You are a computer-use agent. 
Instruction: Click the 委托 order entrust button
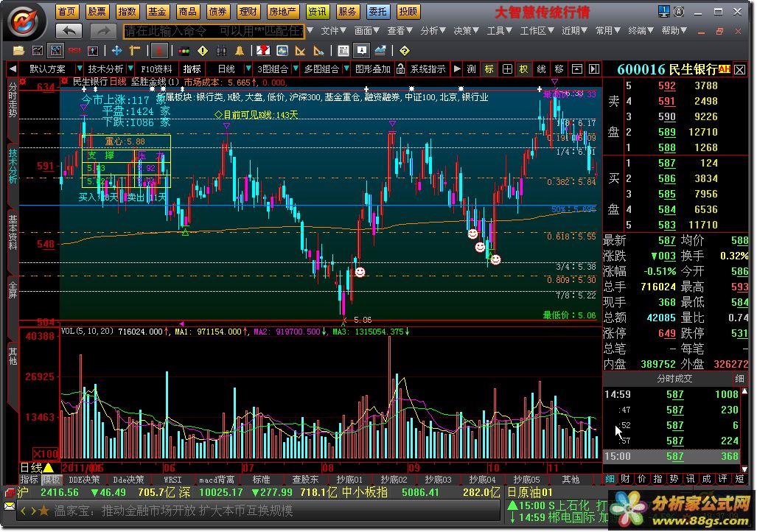377,12
